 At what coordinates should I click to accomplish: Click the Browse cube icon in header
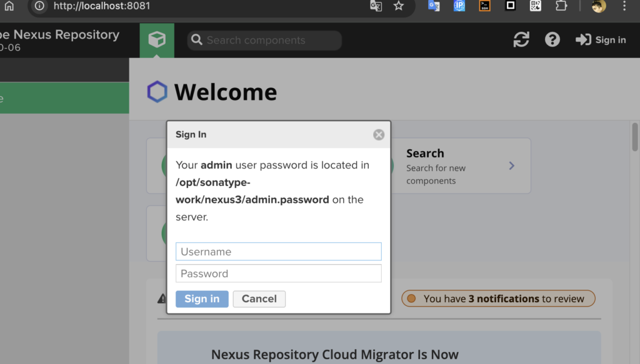pyautogui.click(x=157, y=40)
